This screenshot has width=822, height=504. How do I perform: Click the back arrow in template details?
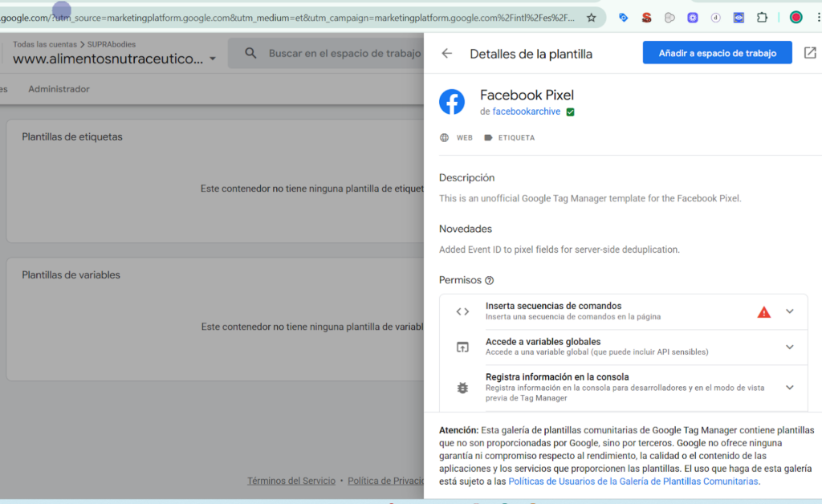tap(447, 54)
